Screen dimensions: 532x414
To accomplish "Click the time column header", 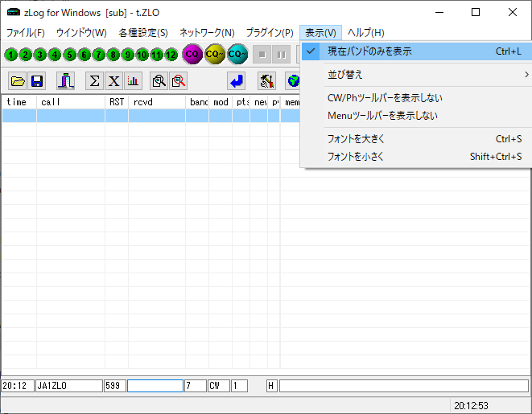I will 19,102.
